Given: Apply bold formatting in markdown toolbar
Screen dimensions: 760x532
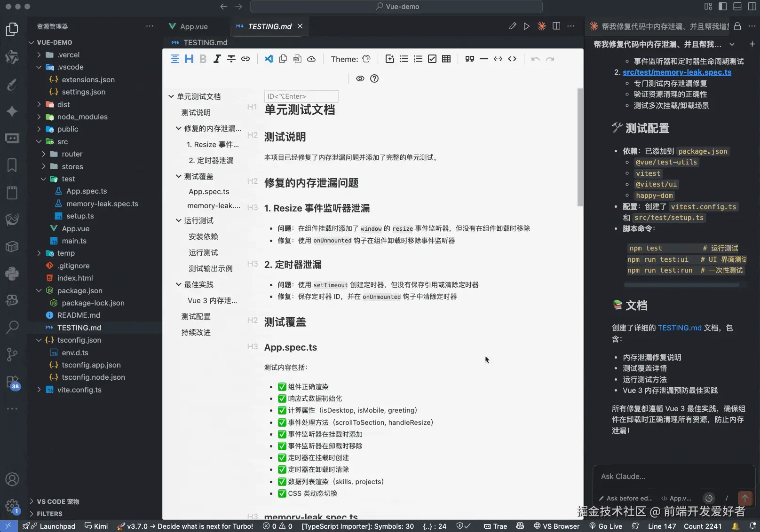Looking at the screenshot, I should (203, 59).
